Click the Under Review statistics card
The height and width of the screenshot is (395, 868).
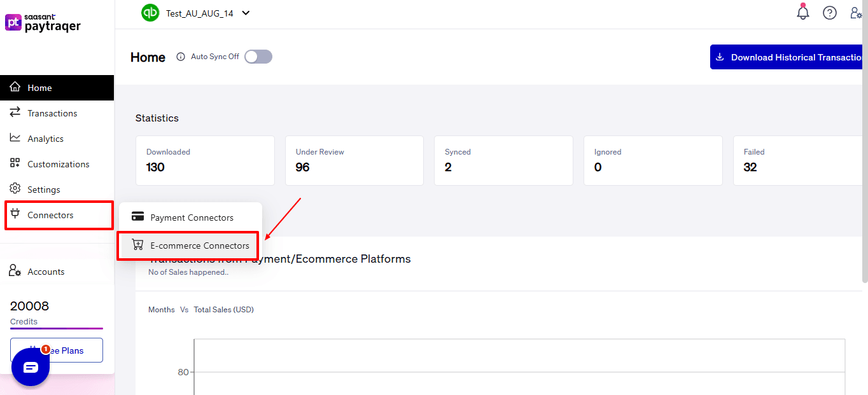click(354, 160)
